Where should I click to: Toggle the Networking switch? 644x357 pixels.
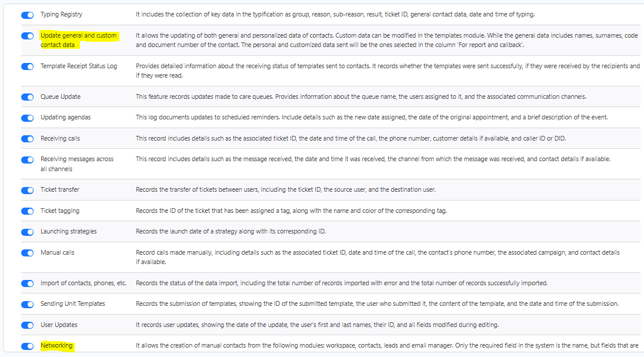[x=27, y=346]
